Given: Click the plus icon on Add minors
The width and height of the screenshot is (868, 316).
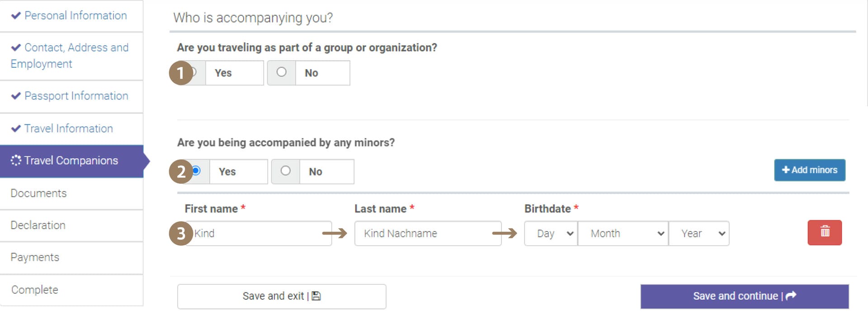Looking at the screenshot, I should coord(786,170).
